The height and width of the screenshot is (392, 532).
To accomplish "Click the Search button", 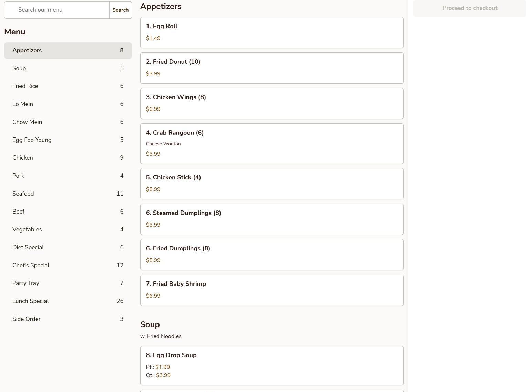I will point(121,10).
